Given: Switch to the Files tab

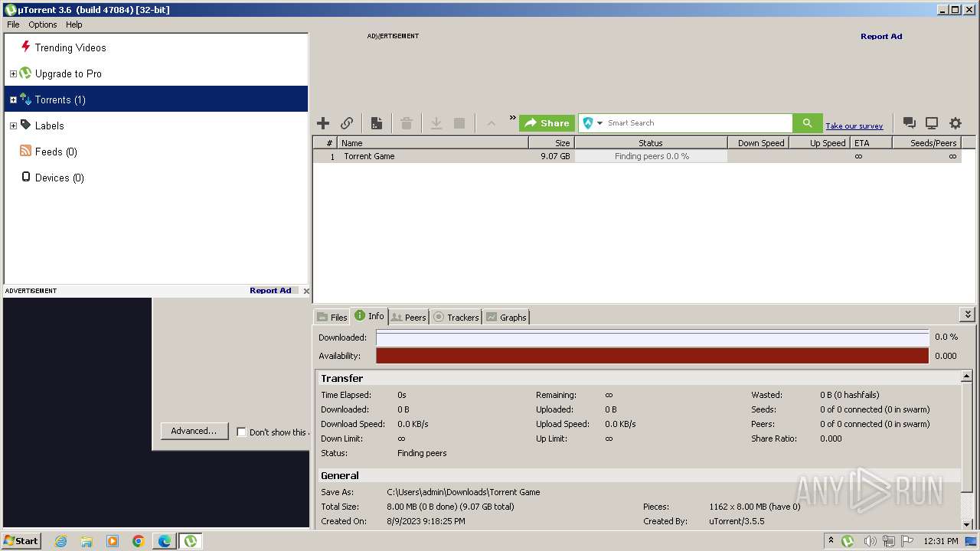Looking at the screenshot, I should pos(332,317).
